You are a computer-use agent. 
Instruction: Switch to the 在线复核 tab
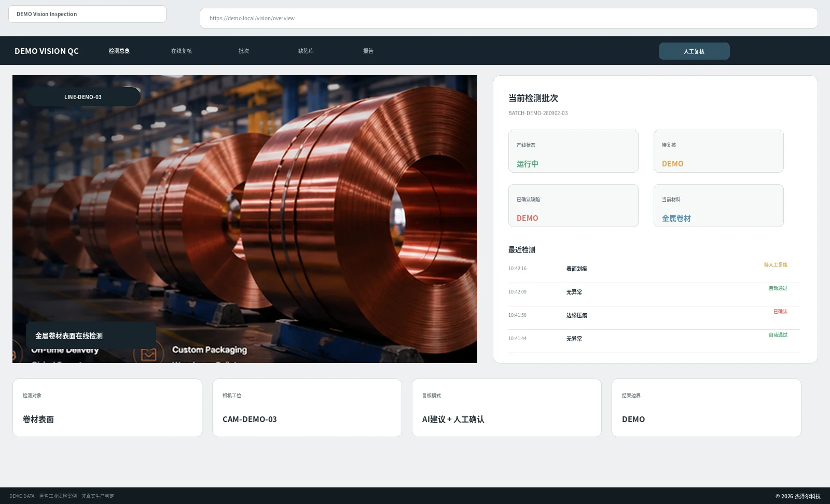click(182, 51)
